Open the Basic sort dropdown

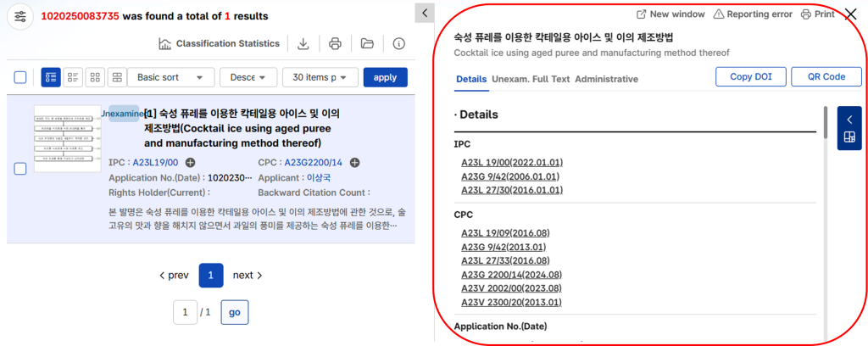170,77
